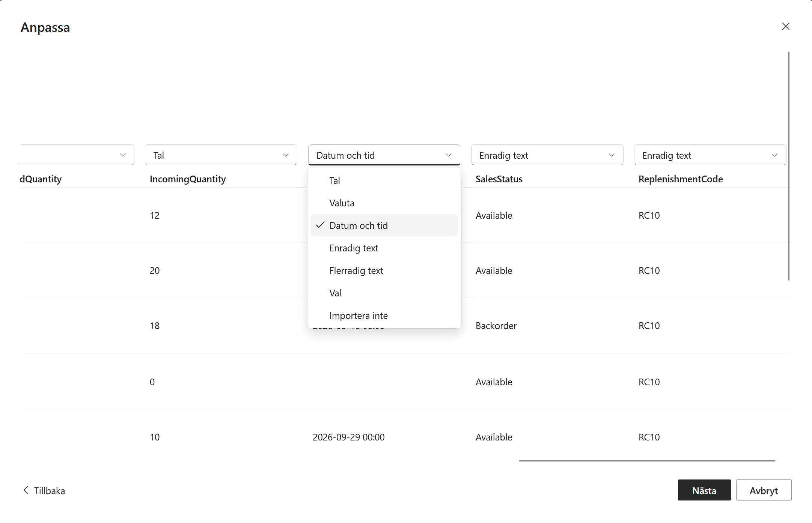Screen dimensions: 812x523
Task: Click the Nästa button
Action: [704, 490]
